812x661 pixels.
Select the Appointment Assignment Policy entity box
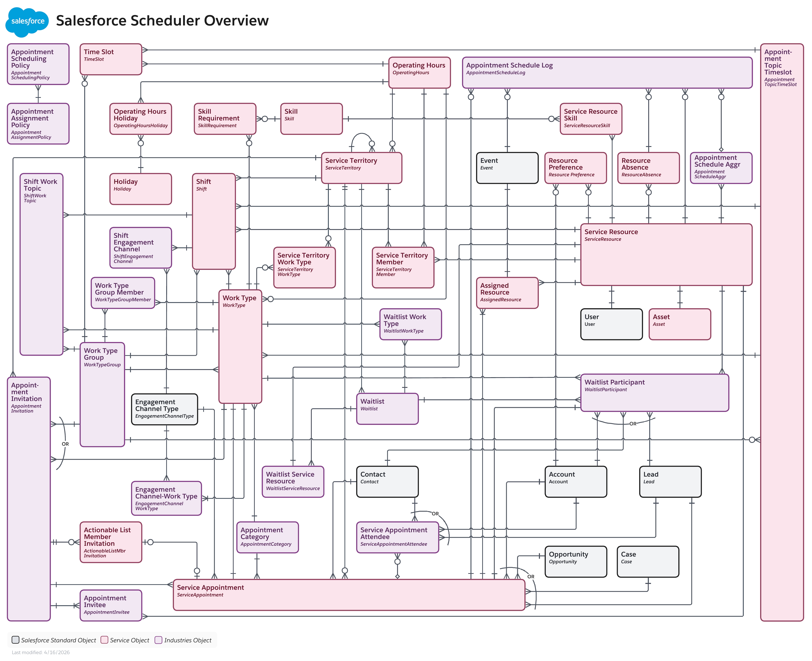click(x=38, y=124)
